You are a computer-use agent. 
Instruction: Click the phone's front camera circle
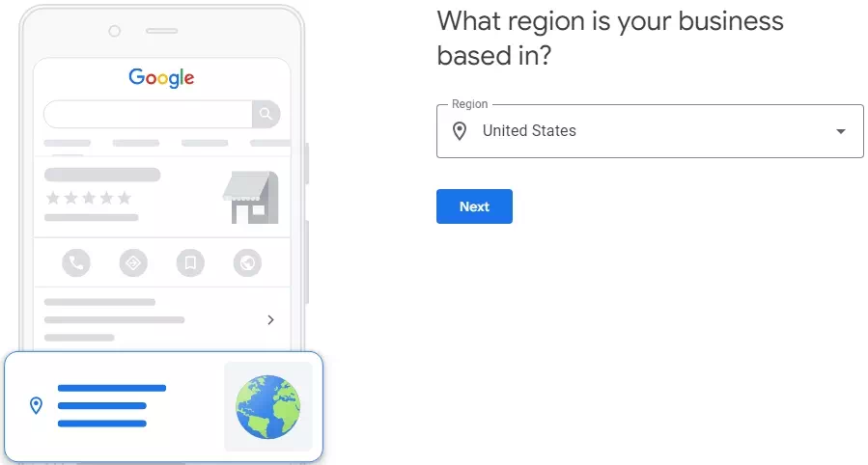click(114, 32)
